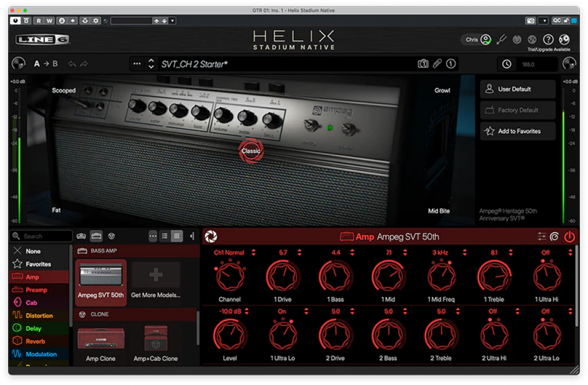Click the Trial/Upgrade Available link
The width and height of the screenshot is (588, 385).
tap(549, 50)
